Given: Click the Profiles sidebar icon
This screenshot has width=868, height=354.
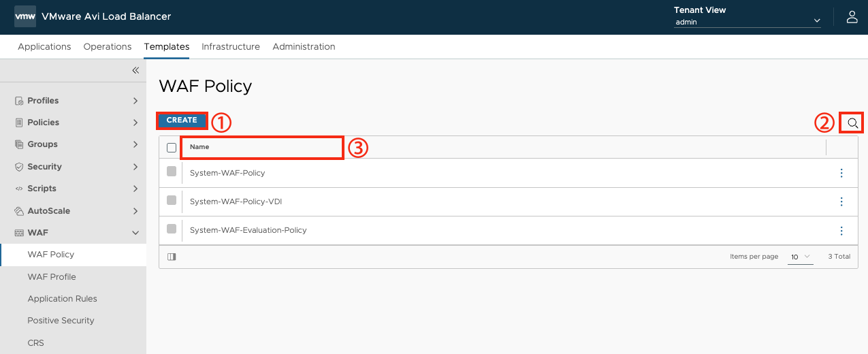Looking at the screenshot, I should [19, 101].
